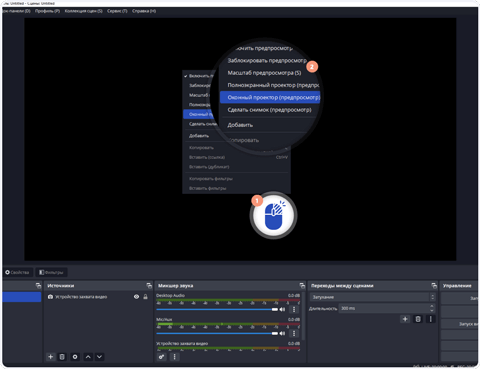
Task: Add a transition with the plus icon
Action: pos(405,319)
